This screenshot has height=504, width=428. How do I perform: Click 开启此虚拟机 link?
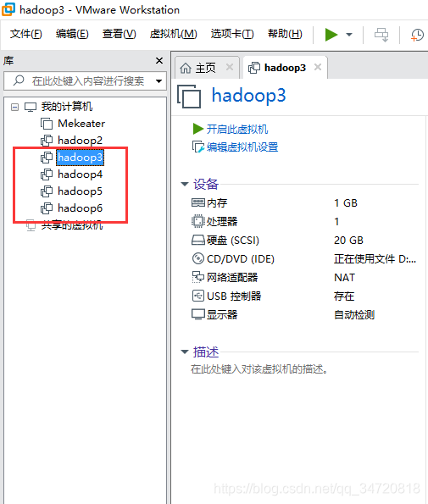tap(237, 130)
